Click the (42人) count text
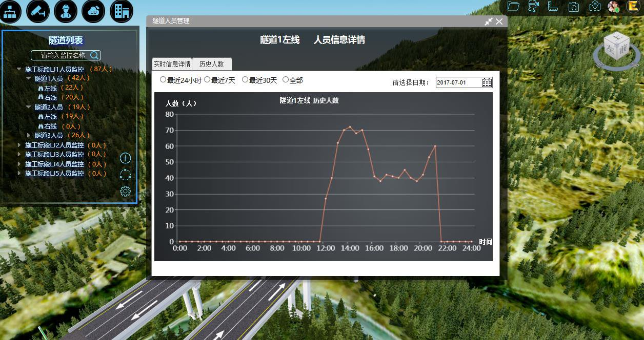 point(78,78)
